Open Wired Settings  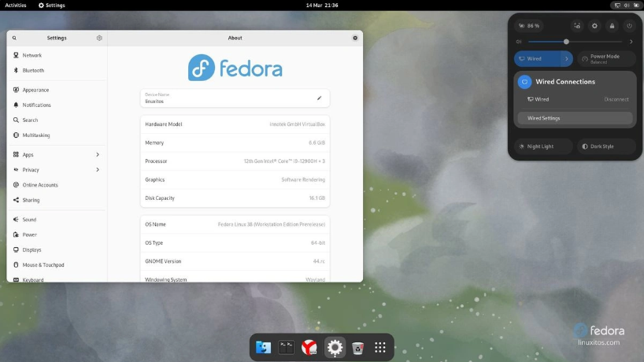575,118
